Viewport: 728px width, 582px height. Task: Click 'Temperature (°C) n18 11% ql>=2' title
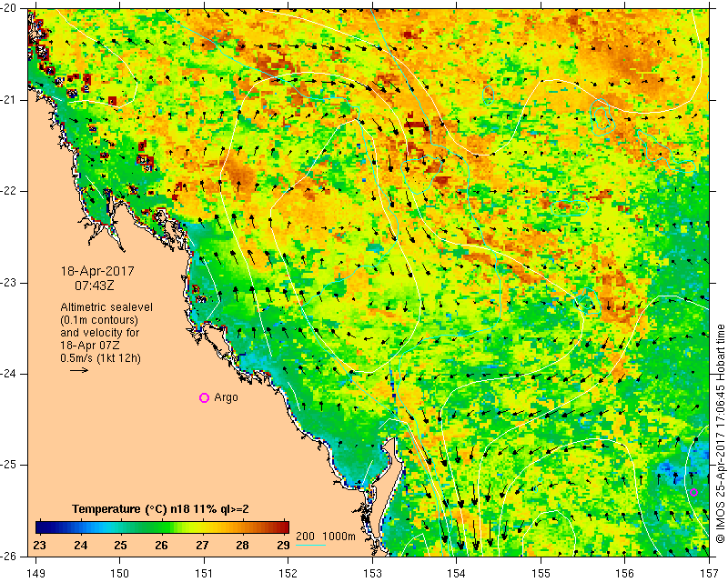[160, 509]
